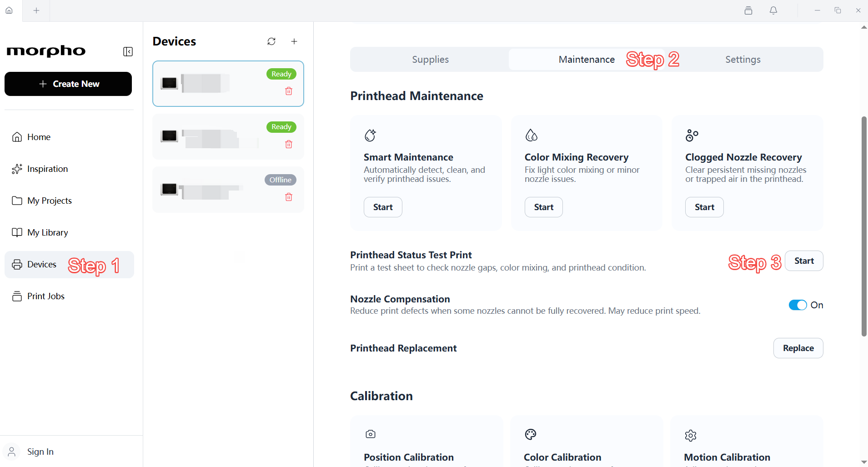Click the vertical scrollbar thumb

tap(864, 226)
